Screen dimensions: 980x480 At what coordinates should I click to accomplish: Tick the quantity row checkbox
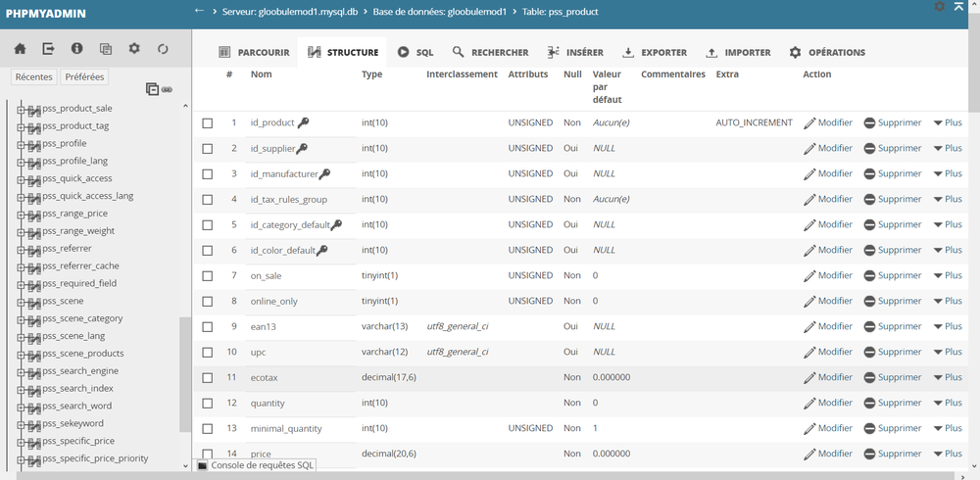[x=208, y=404]
